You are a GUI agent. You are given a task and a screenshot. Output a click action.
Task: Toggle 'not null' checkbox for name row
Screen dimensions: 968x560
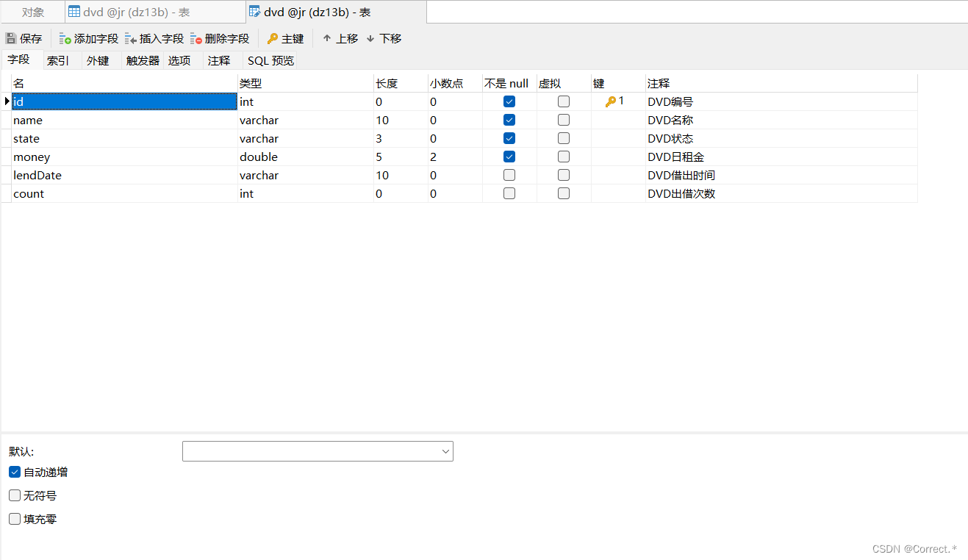tap(509, 120)
